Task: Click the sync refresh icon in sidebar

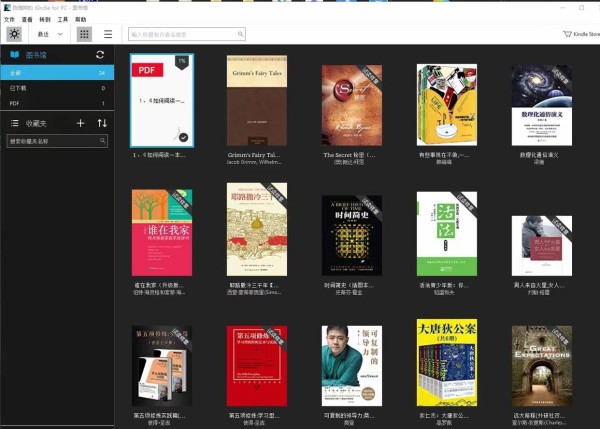Action: (100, 55)
